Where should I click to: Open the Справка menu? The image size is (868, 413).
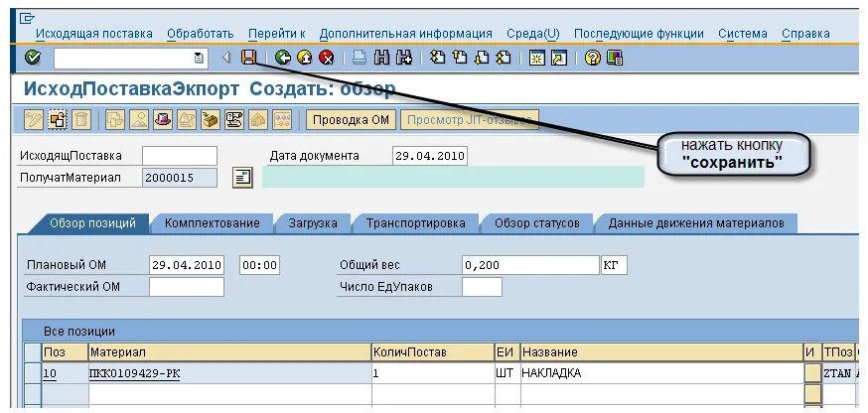(x=805, y=34)
